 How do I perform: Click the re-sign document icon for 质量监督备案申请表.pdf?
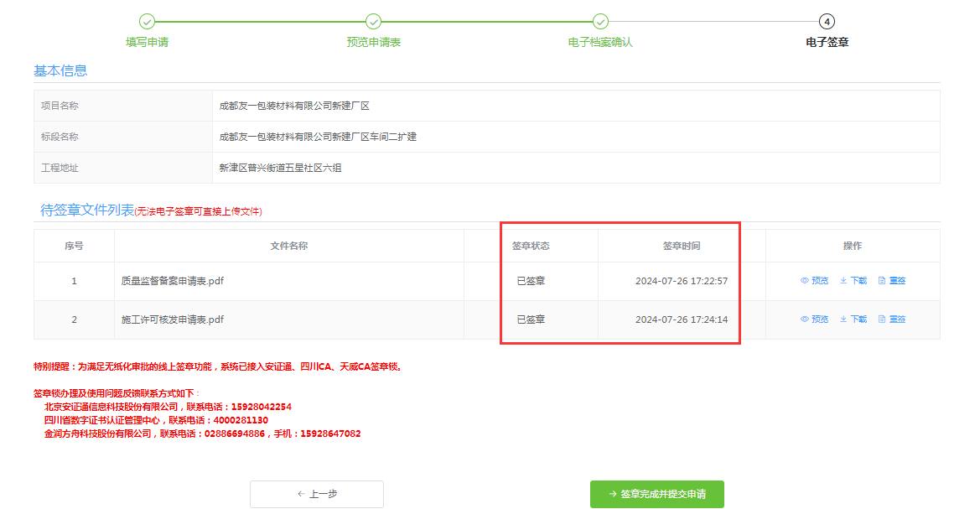882,280
